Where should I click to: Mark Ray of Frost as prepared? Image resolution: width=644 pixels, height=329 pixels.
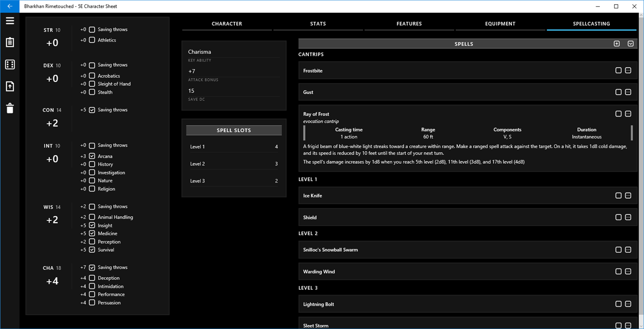619,114
